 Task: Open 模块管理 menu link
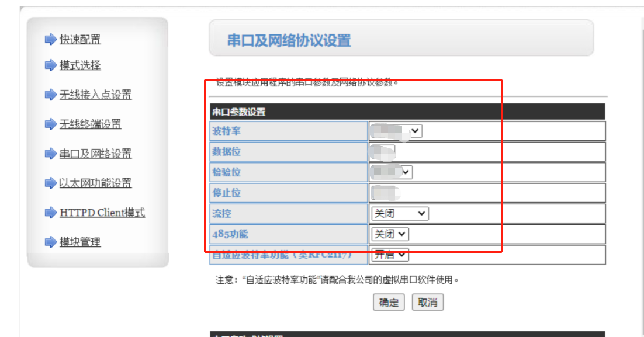(x=80, y=242)
